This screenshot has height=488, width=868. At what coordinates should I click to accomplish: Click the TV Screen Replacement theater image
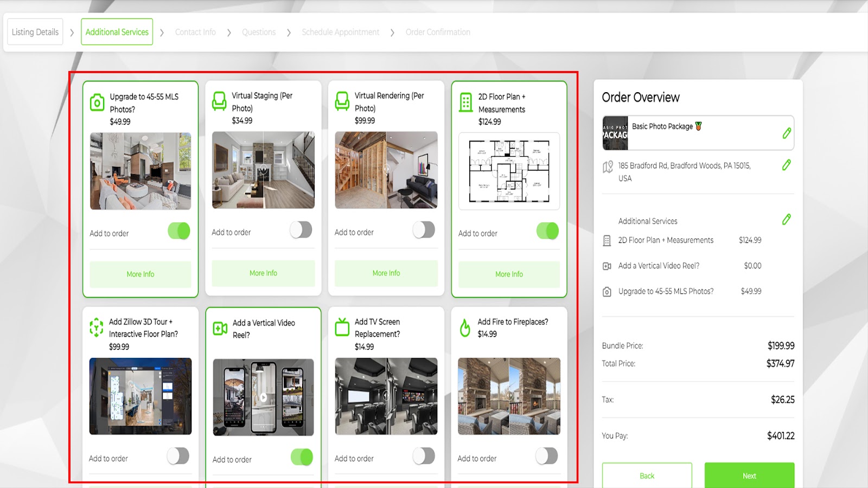click(x=386, y=396)
